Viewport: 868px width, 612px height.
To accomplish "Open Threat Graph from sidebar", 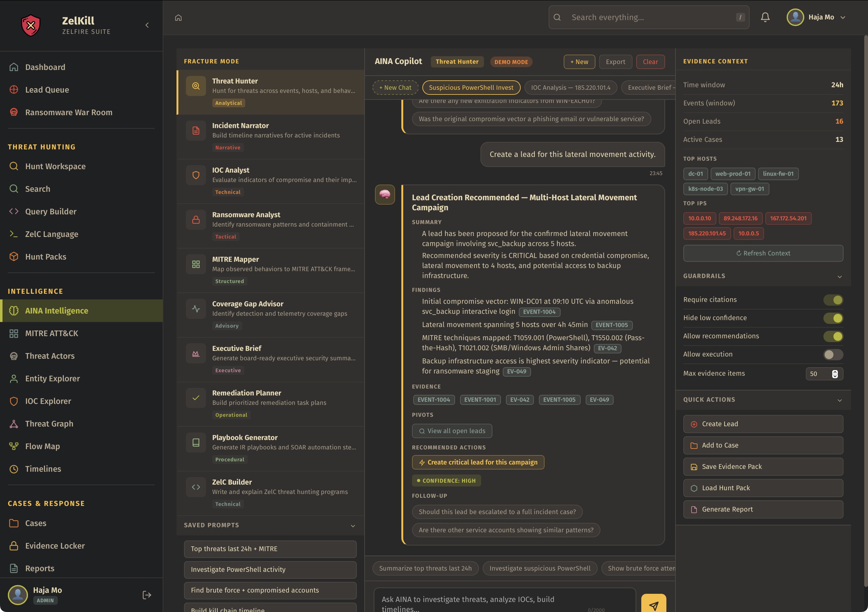I will pyautogui.click(x=49, y=424).
